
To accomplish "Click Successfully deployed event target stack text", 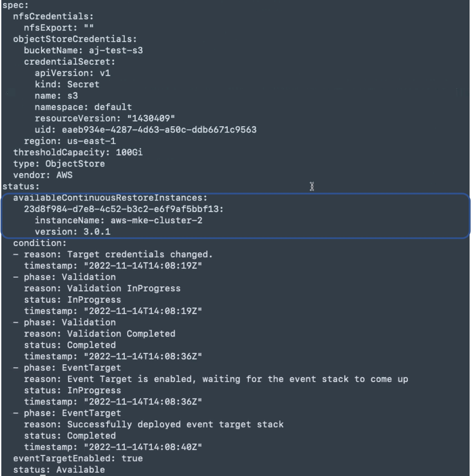I will point(175,425).
